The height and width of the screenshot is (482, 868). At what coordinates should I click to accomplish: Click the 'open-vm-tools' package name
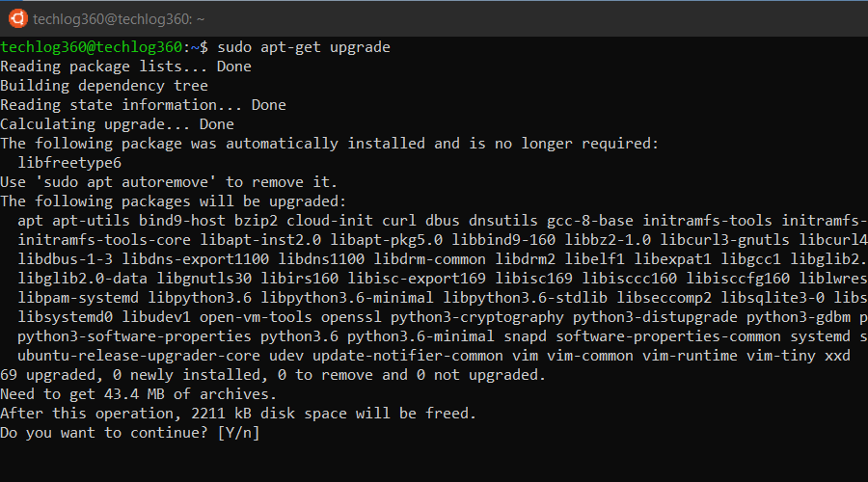click(x=256, y=317)
